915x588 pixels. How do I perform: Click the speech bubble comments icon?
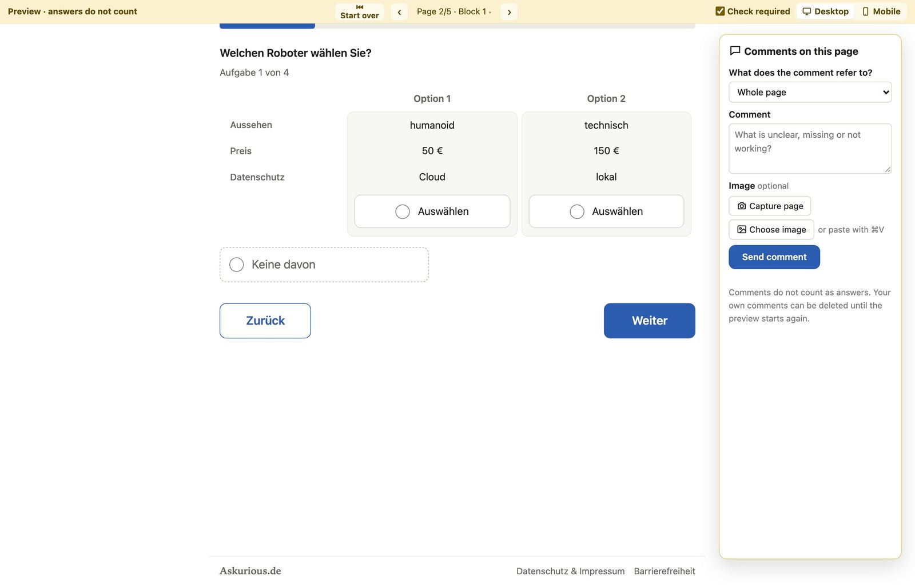click(735, 51)
